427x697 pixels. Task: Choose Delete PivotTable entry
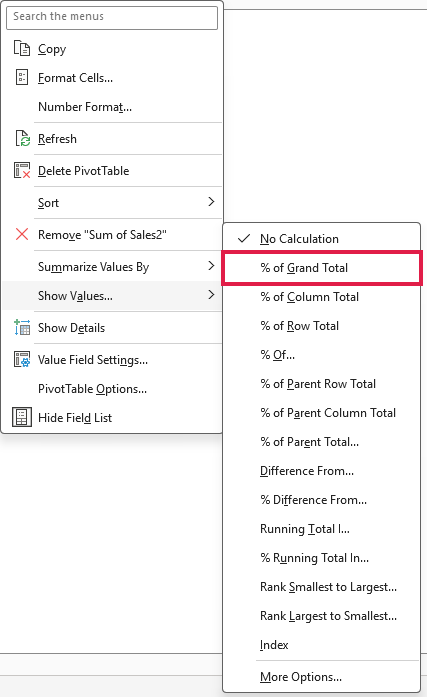point(112,171)
